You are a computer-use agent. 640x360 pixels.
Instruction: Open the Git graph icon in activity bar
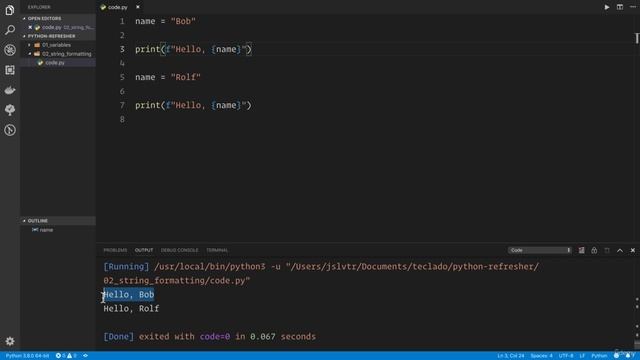10,130
